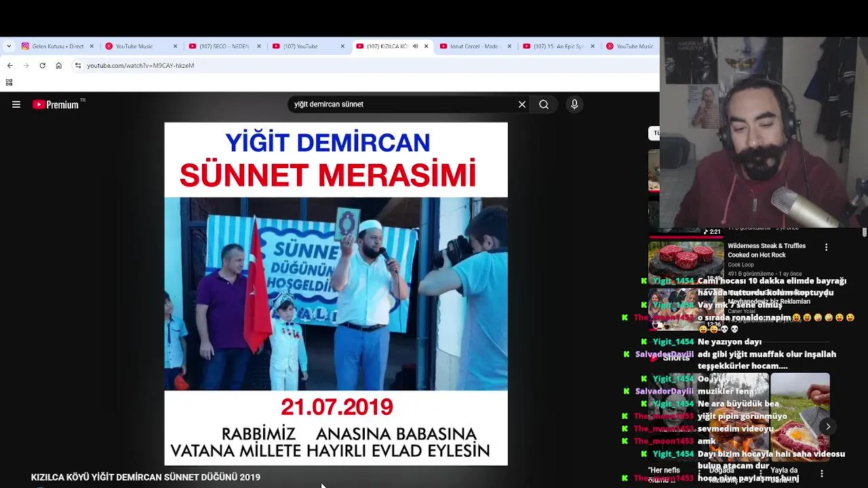The width and height of the screenshot is (868, 488).
Task: Mute the KIZILCA KÖ tab via speaker icon
Action: pos(415,46)
